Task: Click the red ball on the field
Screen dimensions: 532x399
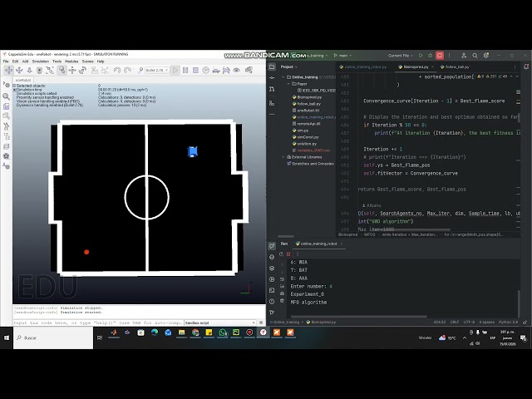Action: [x=86, y=252]
